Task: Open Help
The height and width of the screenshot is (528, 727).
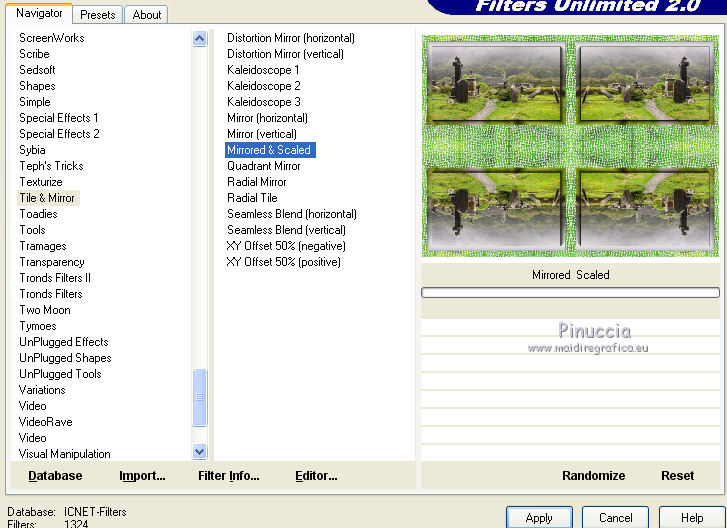Action: click(692, 517)
